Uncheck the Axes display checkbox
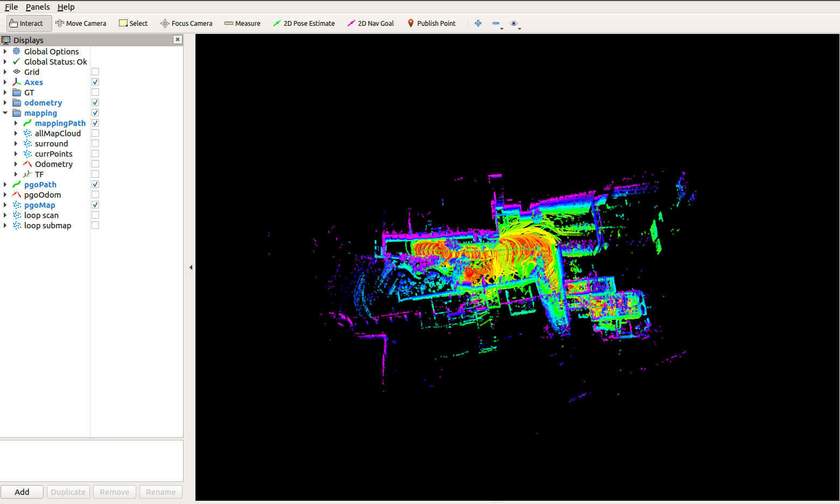 [95, 82]
